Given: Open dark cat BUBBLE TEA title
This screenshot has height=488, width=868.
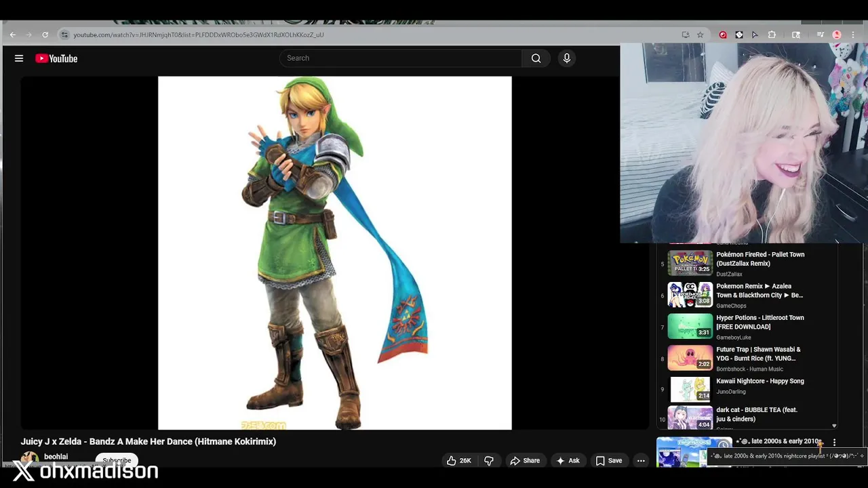Looking at the screenshot, I should 757,414.
